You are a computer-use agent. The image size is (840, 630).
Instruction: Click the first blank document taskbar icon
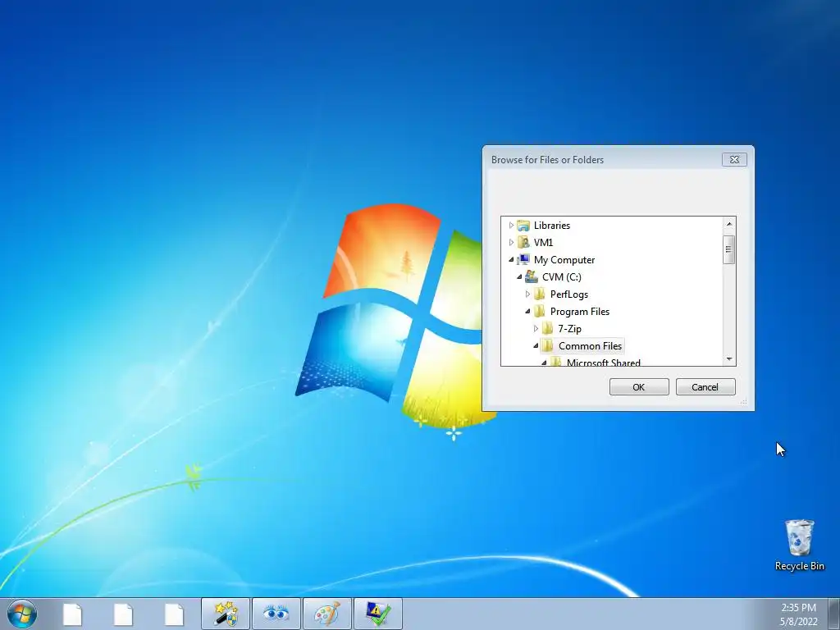click(72, 614)
